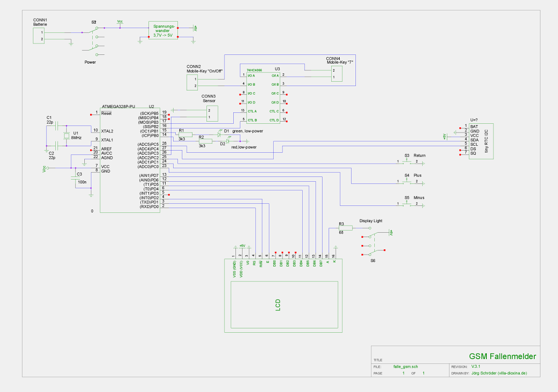Click the tiny RTC I2C module

click(x=481, y=140)
